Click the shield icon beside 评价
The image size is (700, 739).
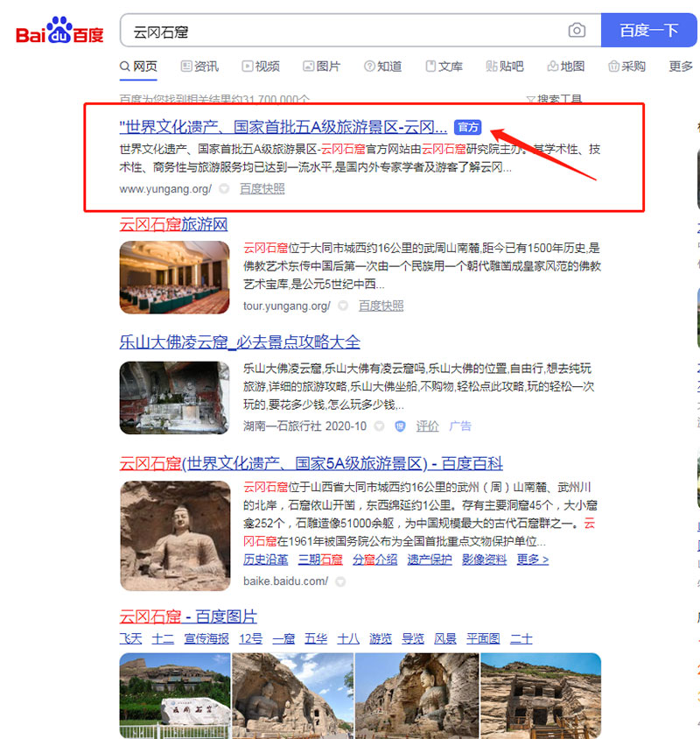(x=400, y=426)
